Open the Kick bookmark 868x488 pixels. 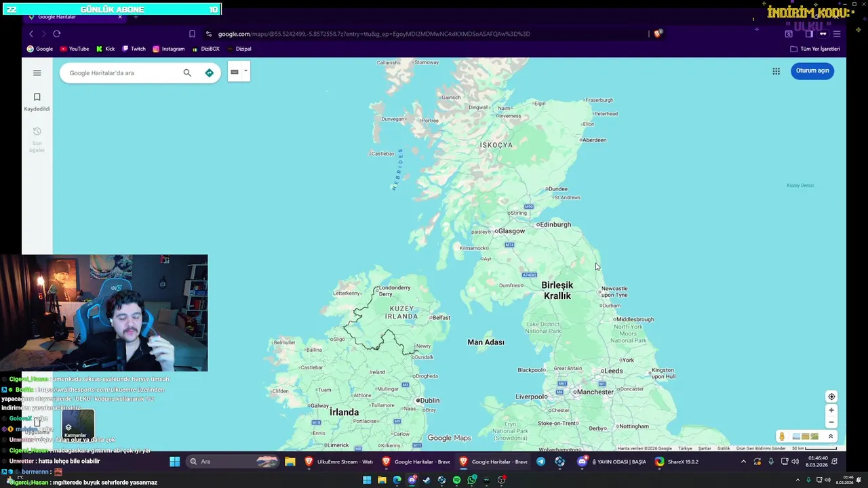105,49
